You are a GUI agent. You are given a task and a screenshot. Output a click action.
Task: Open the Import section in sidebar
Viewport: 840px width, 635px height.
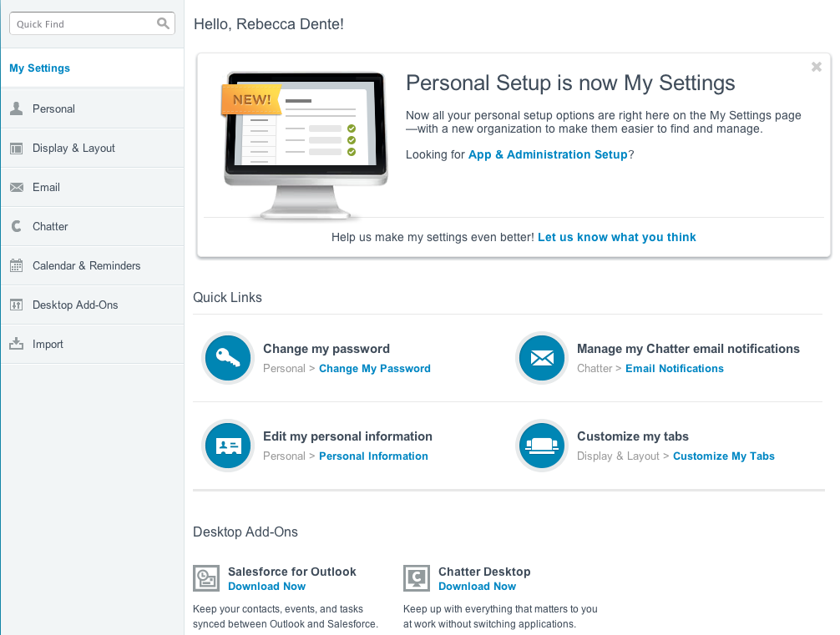48,344
